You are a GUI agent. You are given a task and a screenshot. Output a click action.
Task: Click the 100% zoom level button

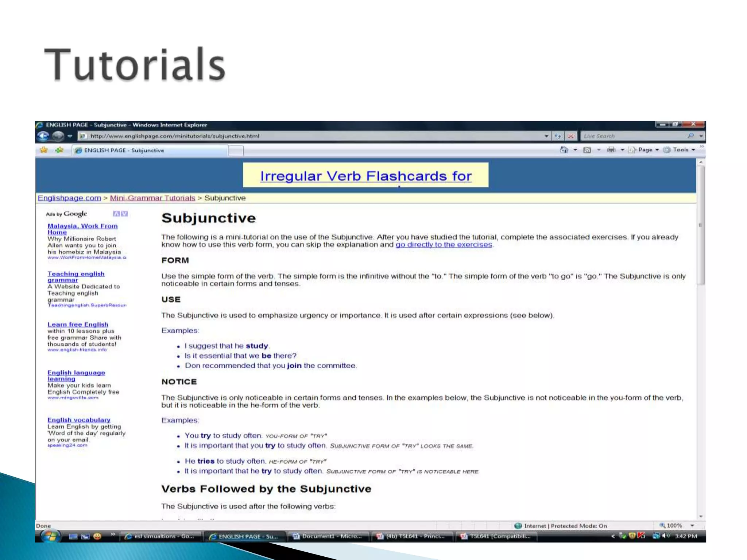pos(670,525)
